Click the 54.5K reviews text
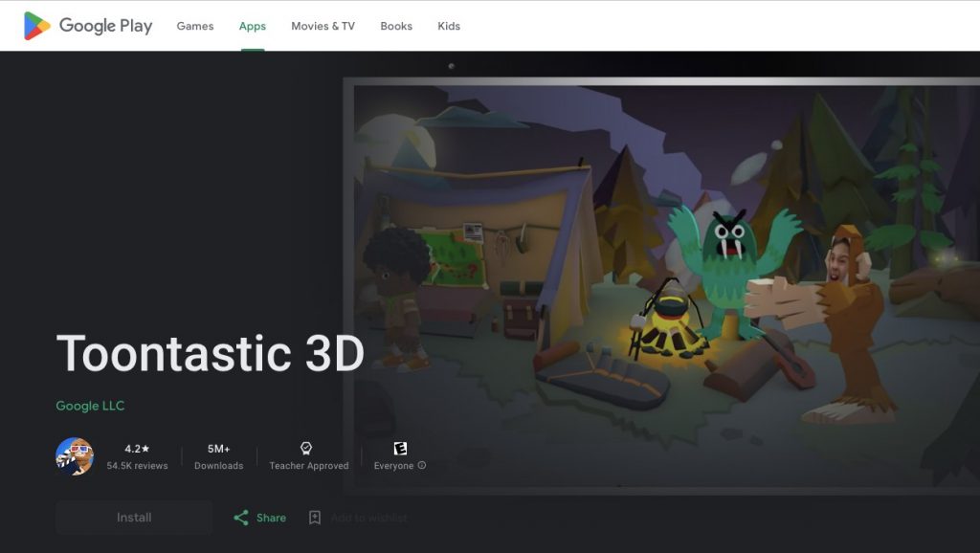The width and height of the screenshot is (980, 553). 137,466
